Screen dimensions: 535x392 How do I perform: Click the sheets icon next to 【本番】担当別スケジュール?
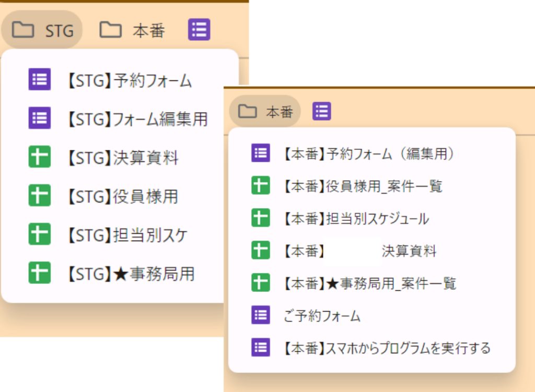click(260, 218)
